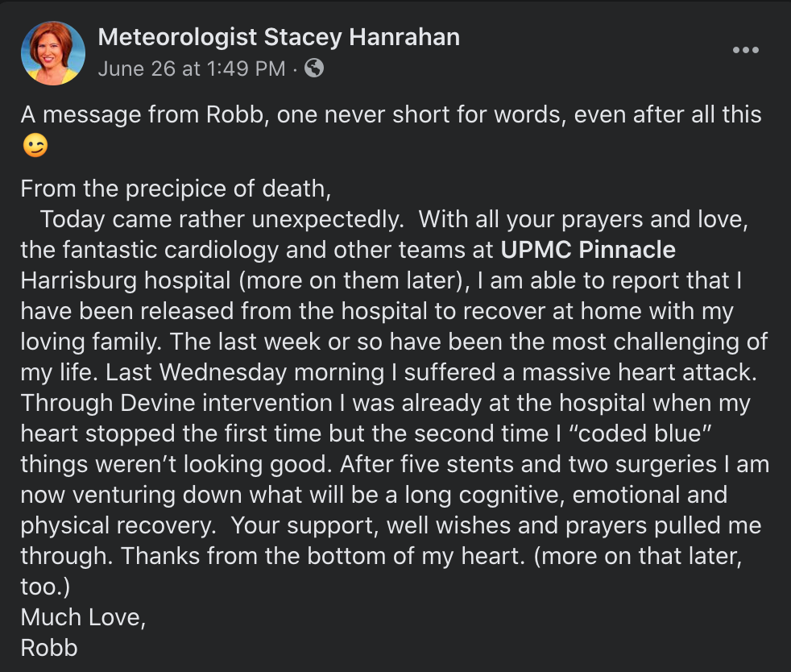
Task: Open the UPMC Pinnacle tagged page link
Action: 588,250
